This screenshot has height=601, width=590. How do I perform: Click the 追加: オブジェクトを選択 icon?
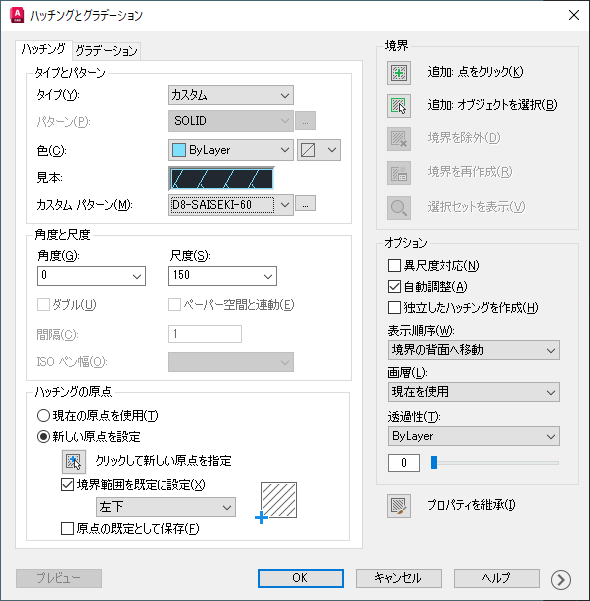[x=399, y=106]
